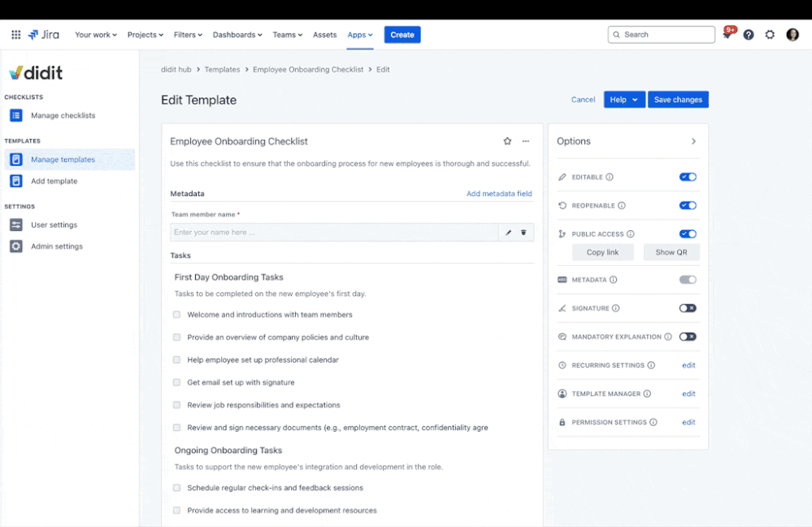Viewport: 812px width, 527px height.
Task: Disable the Editable option
Action: pyautogui.click(x=688, y=176)
